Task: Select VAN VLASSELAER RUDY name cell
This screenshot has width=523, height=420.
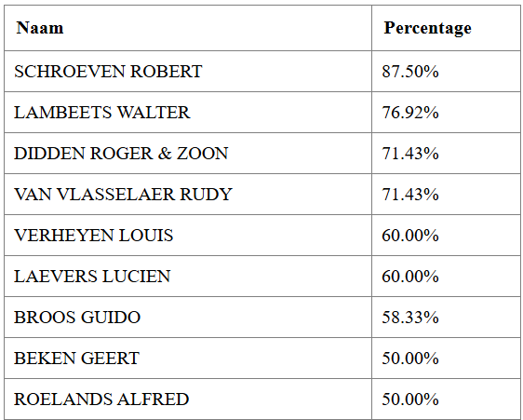Action: [x=188, y=195]
